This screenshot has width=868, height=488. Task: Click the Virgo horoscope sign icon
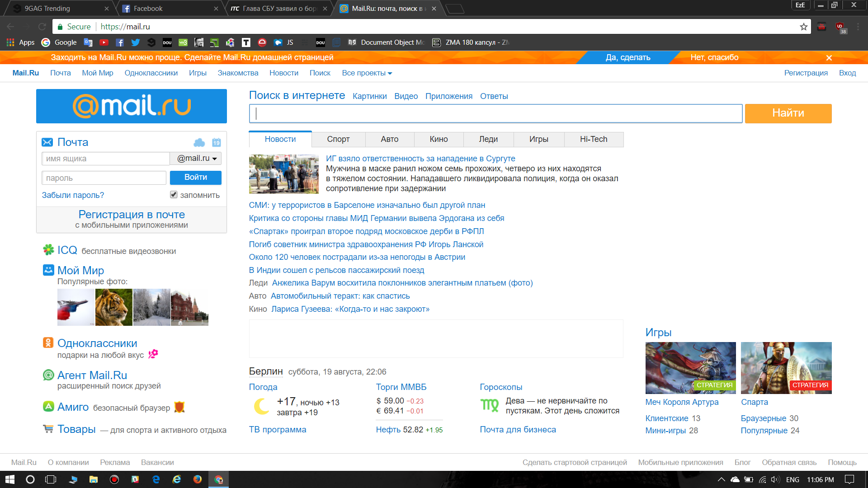(x=489, y=405)
